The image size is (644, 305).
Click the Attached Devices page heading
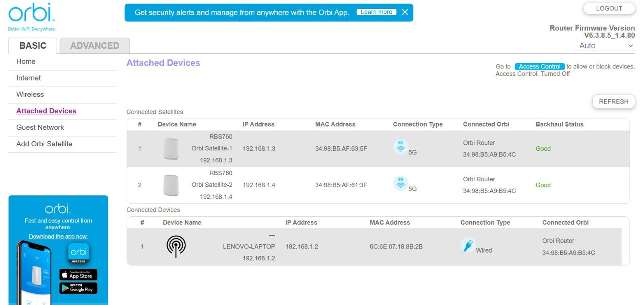[x=163, y=63]
